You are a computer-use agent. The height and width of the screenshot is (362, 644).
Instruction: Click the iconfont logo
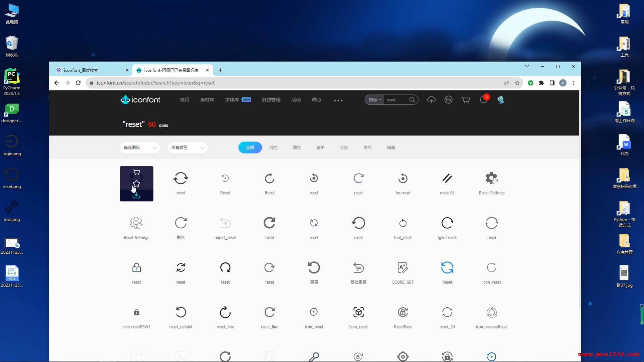(141, 100)
